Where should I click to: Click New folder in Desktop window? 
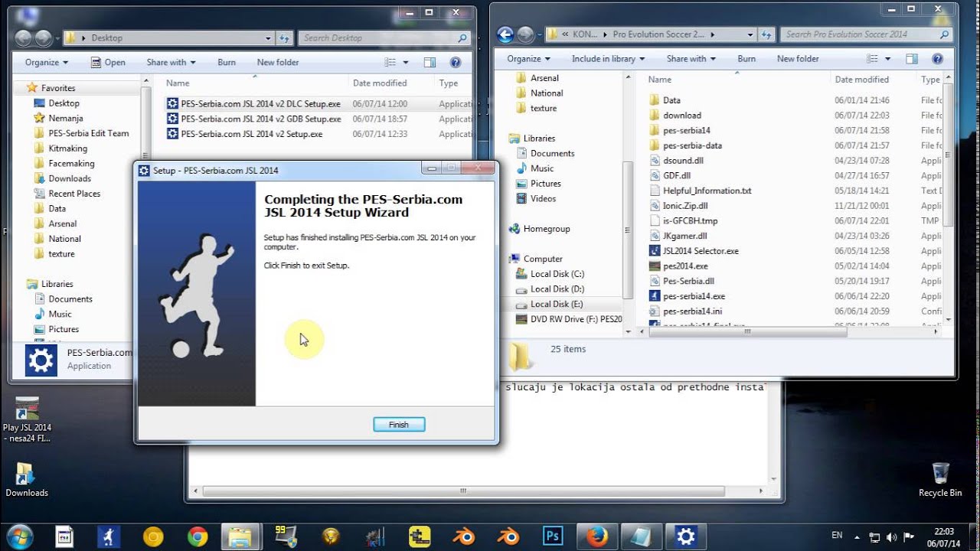278,62
